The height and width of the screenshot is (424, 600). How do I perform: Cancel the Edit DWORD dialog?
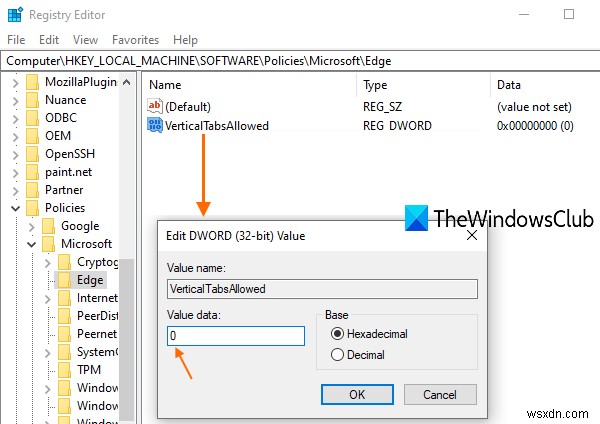point(440,395)
